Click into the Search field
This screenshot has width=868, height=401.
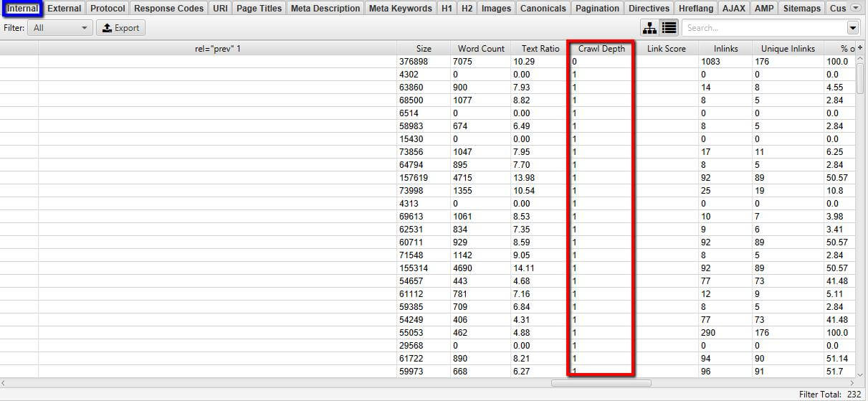tap(764, 28)
